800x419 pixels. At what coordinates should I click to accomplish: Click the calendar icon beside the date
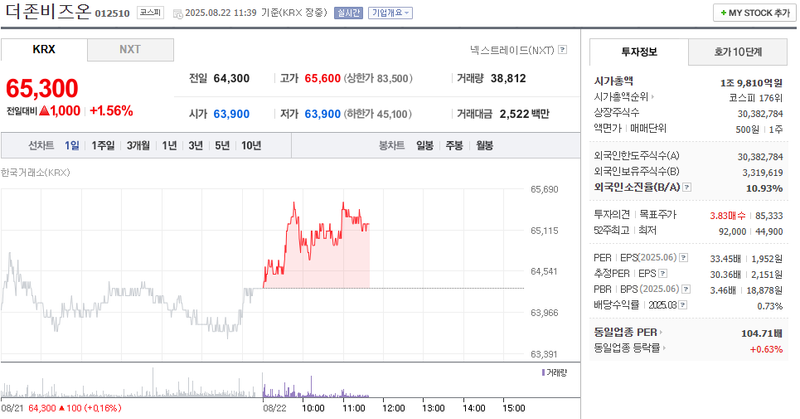[x=178, y=14]
